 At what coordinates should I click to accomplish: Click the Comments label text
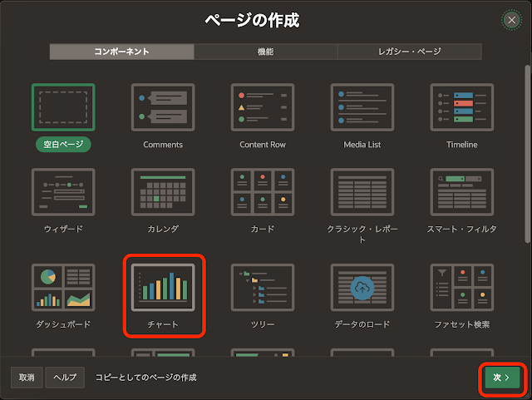pos(163,145)
